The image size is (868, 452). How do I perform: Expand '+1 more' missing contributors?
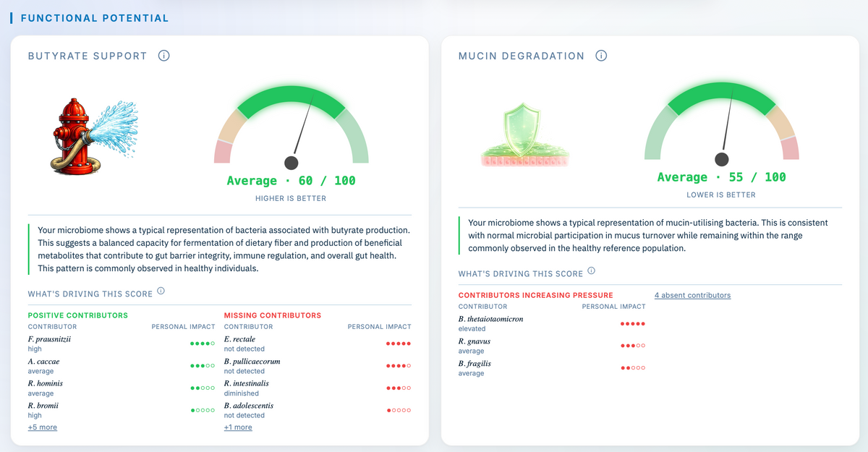pyautogui.click(x=238, y=427)
